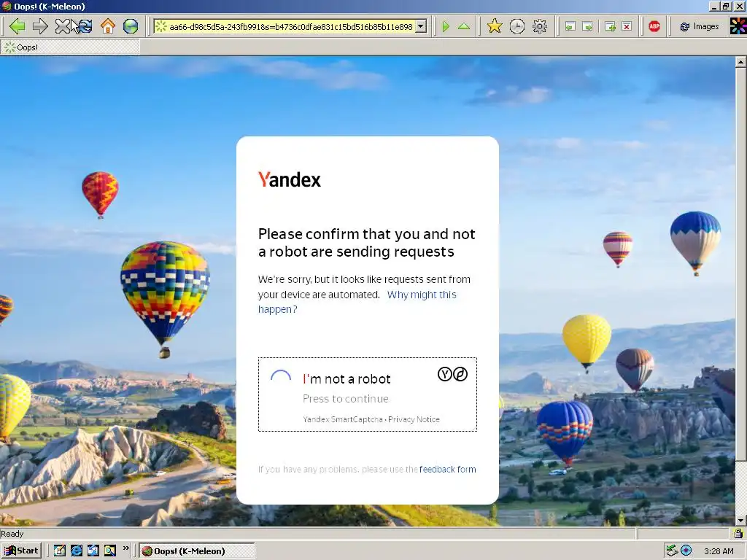Open the Privacy Notice link
This screenshot has height=560, width=747.
click(x=414, y=419)
